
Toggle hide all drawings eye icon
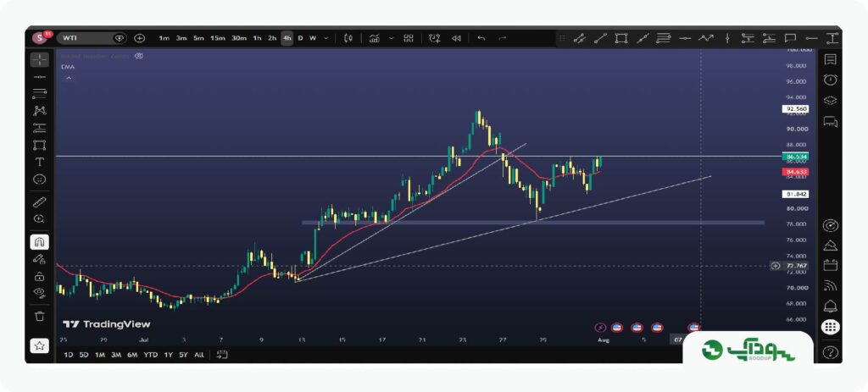pyautogui.click(x=39, y=292)
